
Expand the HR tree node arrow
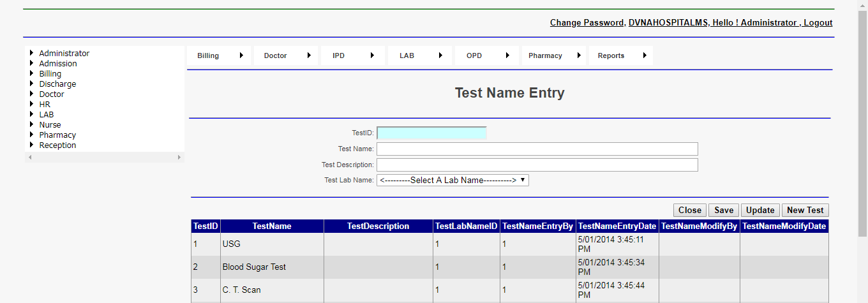[x=31, y=104]
